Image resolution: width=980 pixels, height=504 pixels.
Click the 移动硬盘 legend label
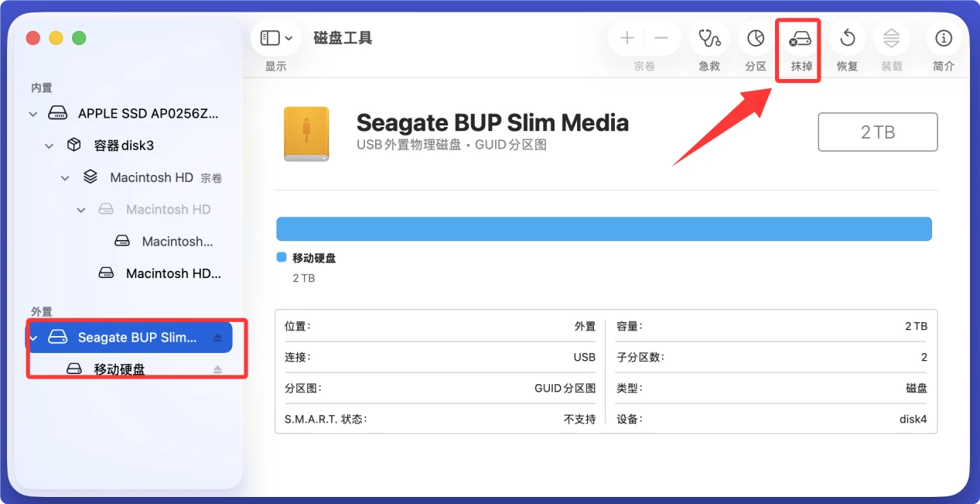(x=314, y=258)
